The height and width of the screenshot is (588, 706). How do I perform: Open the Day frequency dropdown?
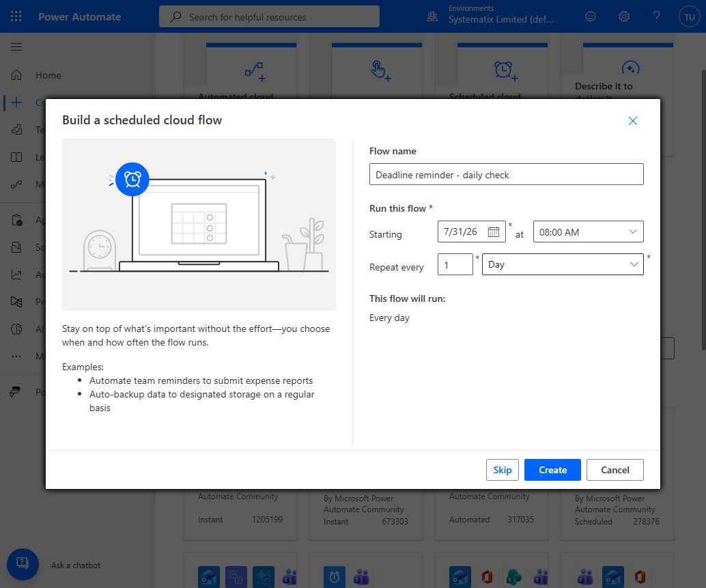coord(563,264)
